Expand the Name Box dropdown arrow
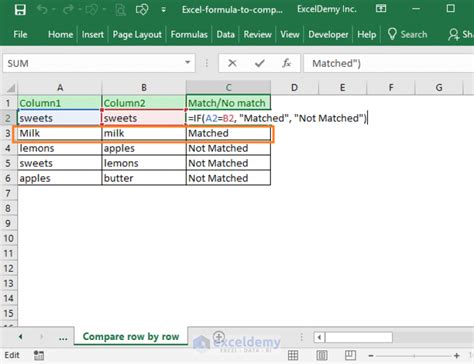The height and width of the screenshot is (364, 474). click(188, 62)
